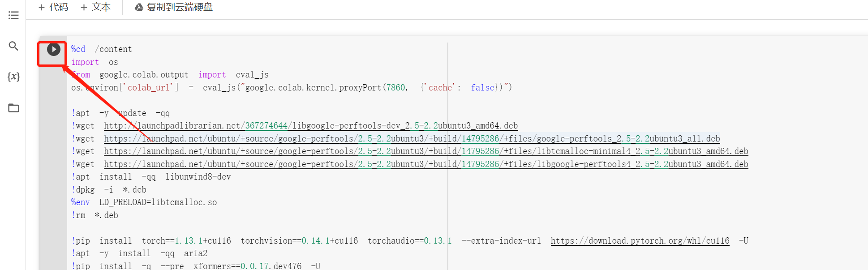Click the proxyPort 7860 number in code
Screen dimensions: 868x270
[x=395, y=88]
